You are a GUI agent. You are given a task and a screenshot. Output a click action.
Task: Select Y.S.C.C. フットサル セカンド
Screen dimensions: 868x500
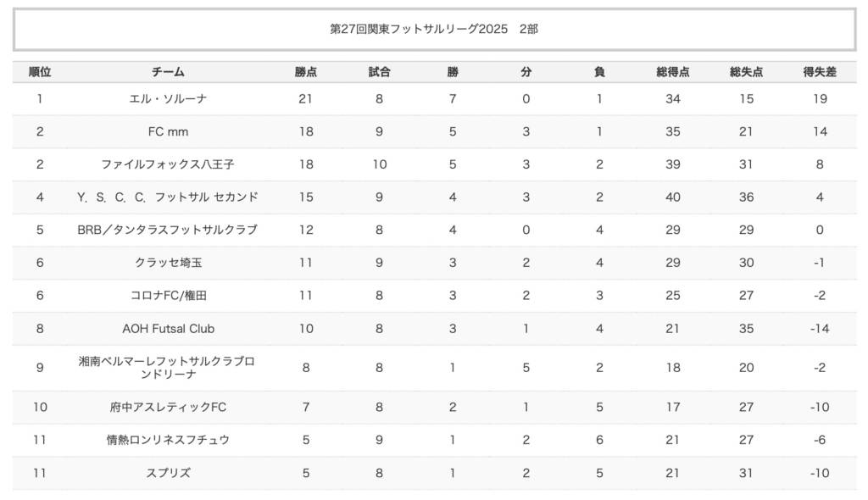tap(168, 197)
